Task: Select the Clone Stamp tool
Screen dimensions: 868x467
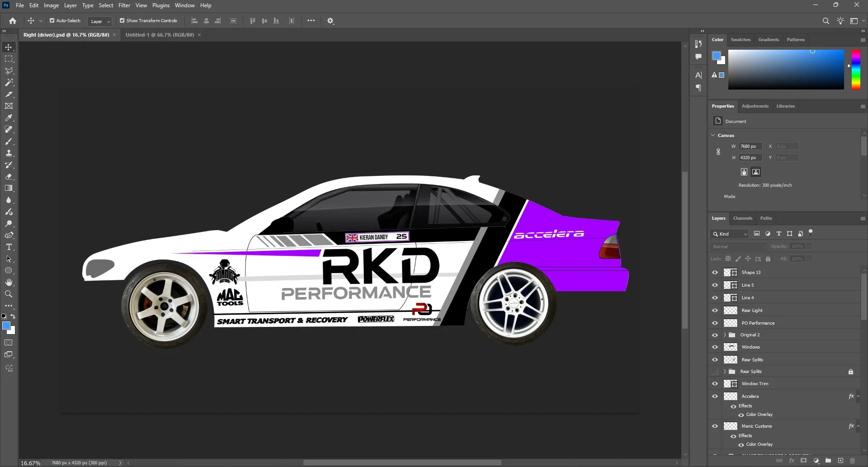Action: 9,153
